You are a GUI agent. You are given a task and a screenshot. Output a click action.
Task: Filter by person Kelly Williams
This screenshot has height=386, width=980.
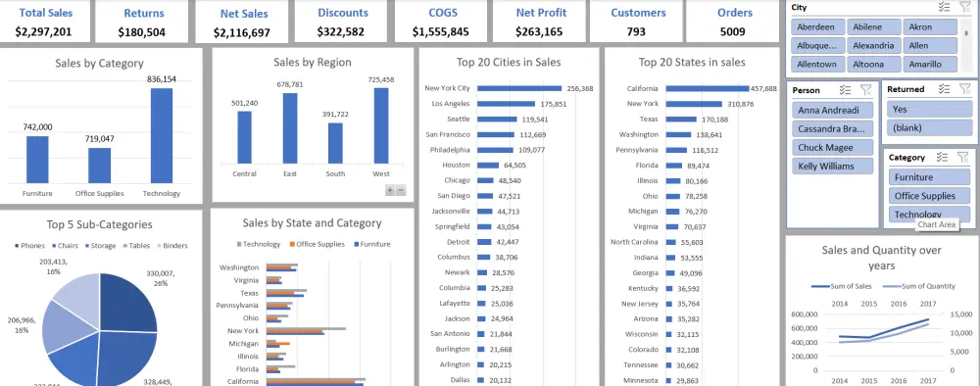[832, 167]
